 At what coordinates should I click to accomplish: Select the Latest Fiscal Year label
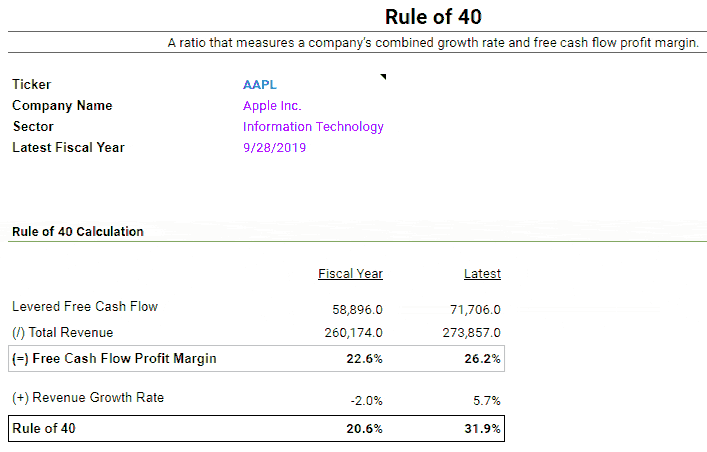68,148
